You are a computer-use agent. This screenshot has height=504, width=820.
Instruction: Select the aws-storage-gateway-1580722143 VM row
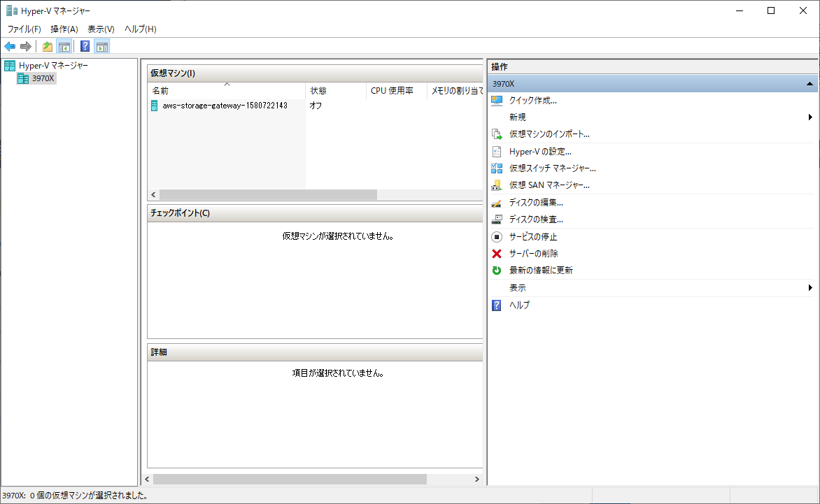(225, 106)
